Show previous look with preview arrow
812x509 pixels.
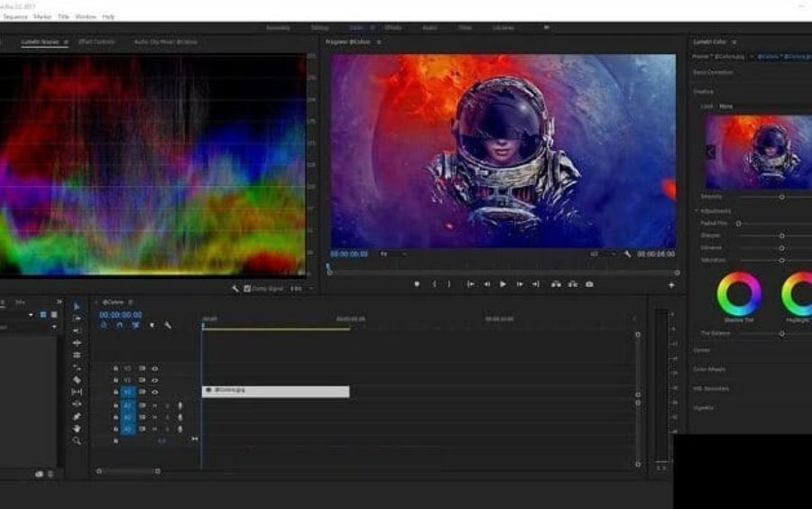[x=711, y=152]
